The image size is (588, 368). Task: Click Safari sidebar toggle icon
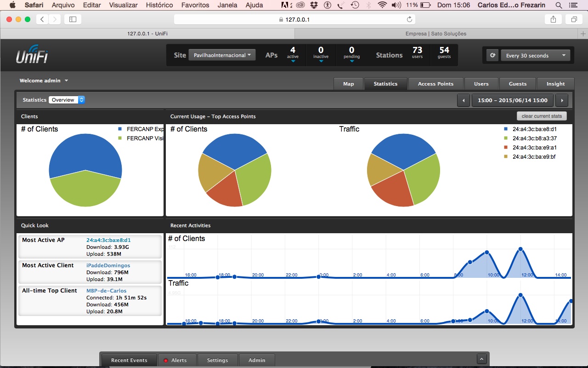(73, 19)
